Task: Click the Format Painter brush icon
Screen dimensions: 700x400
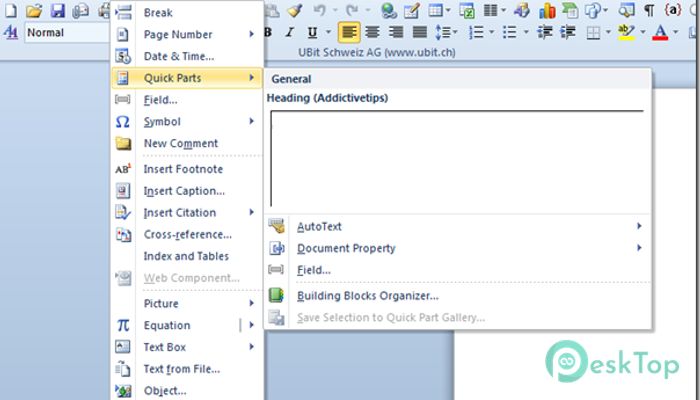Action: pyautogui.click(x=295, y=10)
